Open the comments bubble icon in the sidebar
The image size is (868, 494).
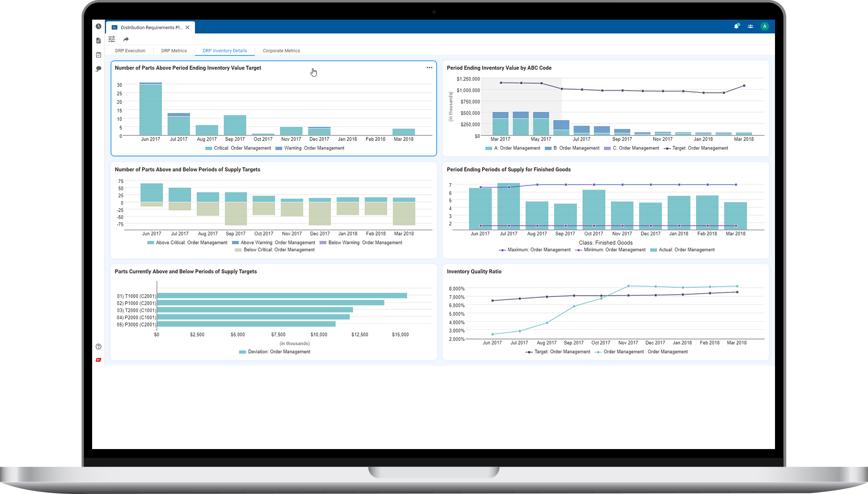point(98,69)
